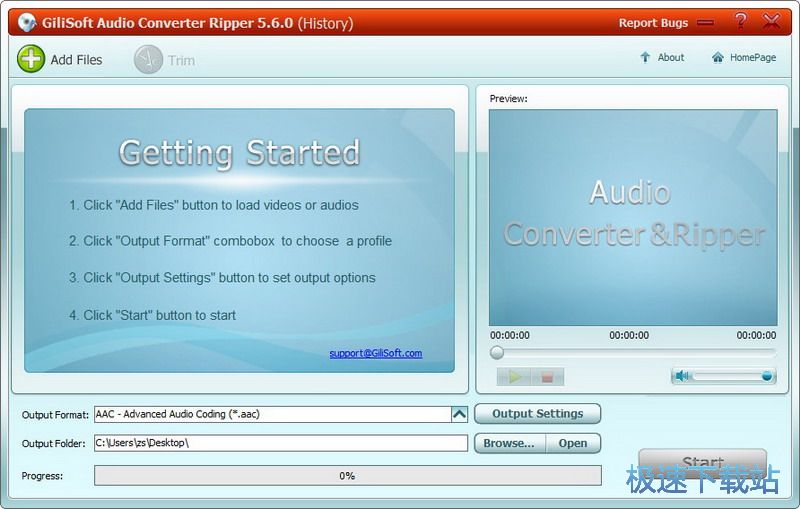Open the AAC output format combobox
Image resolution: width=800 pixels, height=509 pixels.
click(x=272, y=414)
